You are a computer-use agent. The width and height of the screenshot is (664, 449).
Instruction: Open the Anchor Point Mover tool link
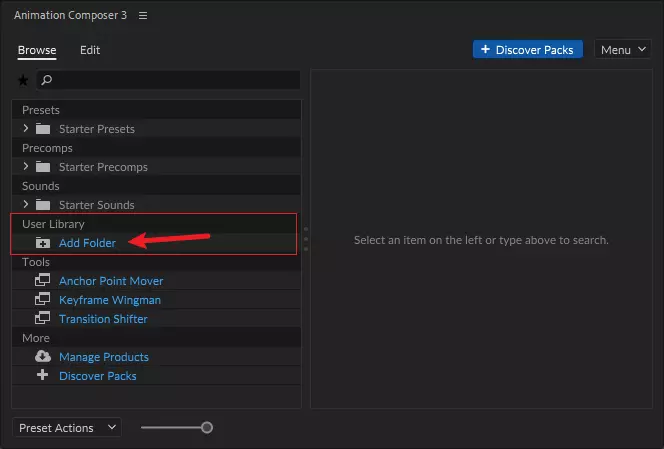pyautogui.click(x=111, y=281)
